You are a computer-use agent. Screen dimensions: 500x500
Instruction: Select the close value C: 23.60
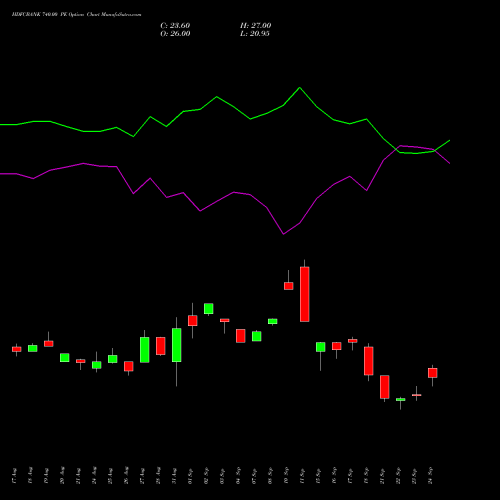[175, 26]
